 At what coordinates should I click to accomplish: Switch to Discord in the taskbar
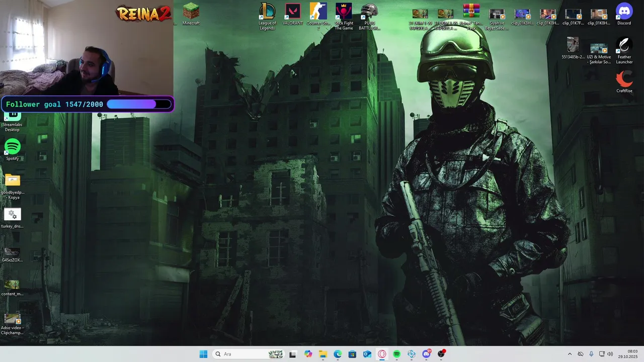(x=427, y=354)
